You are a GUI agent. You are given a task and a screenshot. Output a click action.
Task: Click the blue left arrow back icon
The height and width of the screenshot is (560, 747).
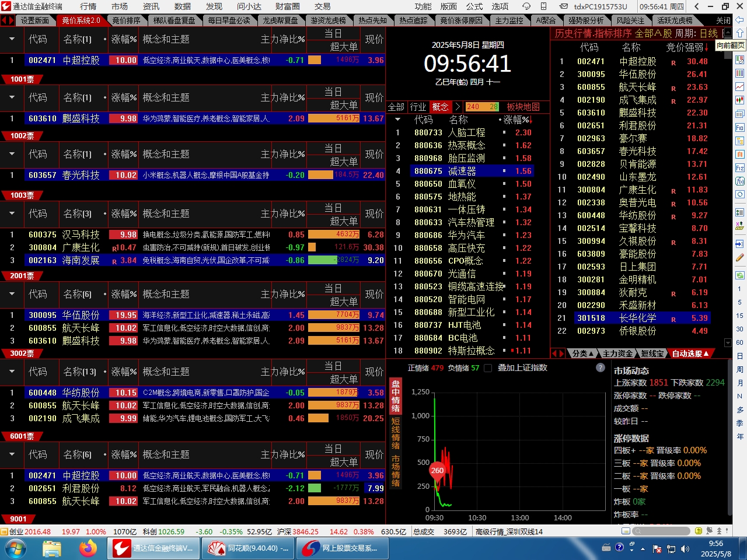point(740,20)
